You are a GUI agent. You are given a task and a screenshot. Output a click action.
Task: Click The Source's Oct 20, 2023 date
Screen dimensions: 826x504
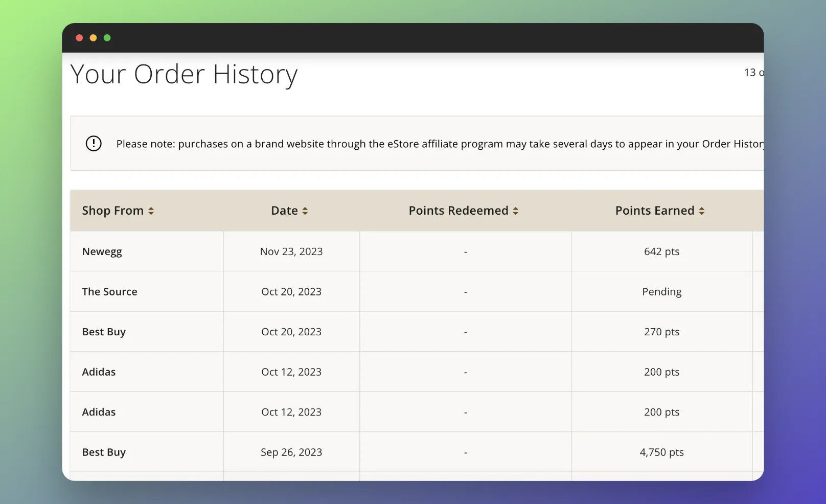coord(291,292)
